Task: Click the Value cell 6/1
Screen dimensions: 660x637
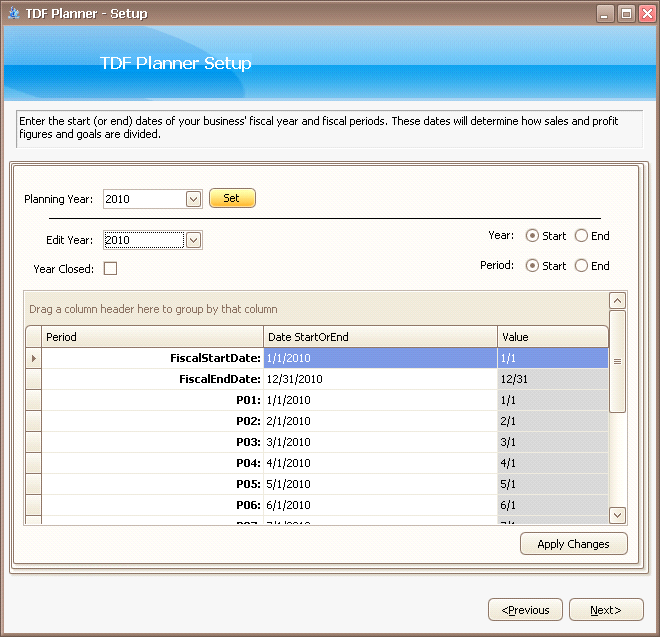Action: point(553,505)
